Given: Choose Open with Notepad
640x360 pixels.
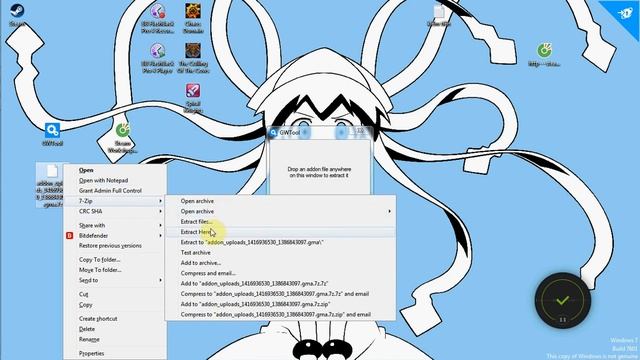Looking at the screenshot, I should [x=103, y=180].
